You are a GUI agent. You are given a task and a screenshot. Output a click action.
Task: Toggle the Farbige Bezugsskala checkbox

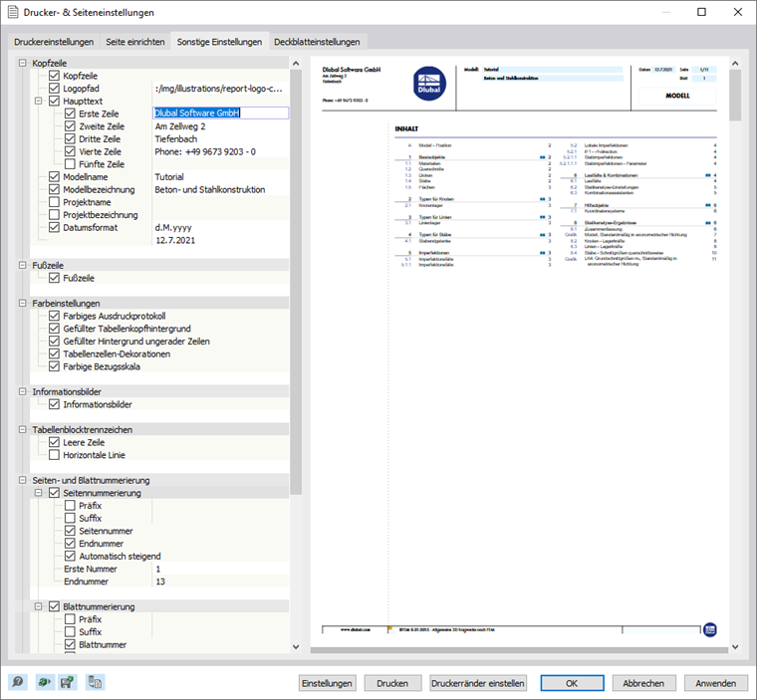pos(54,366)
